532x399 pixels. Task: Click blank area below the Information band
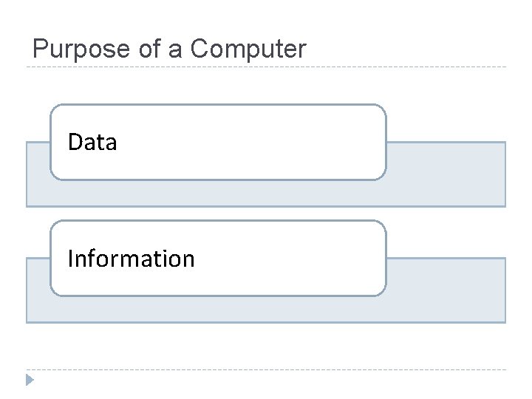(266, 346)
